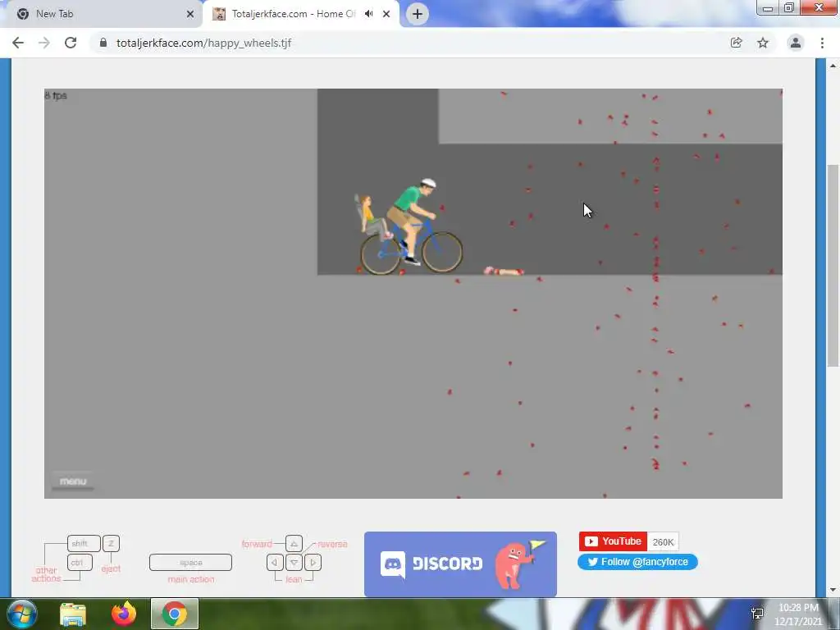Click the down arrow reverse key
Viewport: 840px width, 630px height.
294,563
